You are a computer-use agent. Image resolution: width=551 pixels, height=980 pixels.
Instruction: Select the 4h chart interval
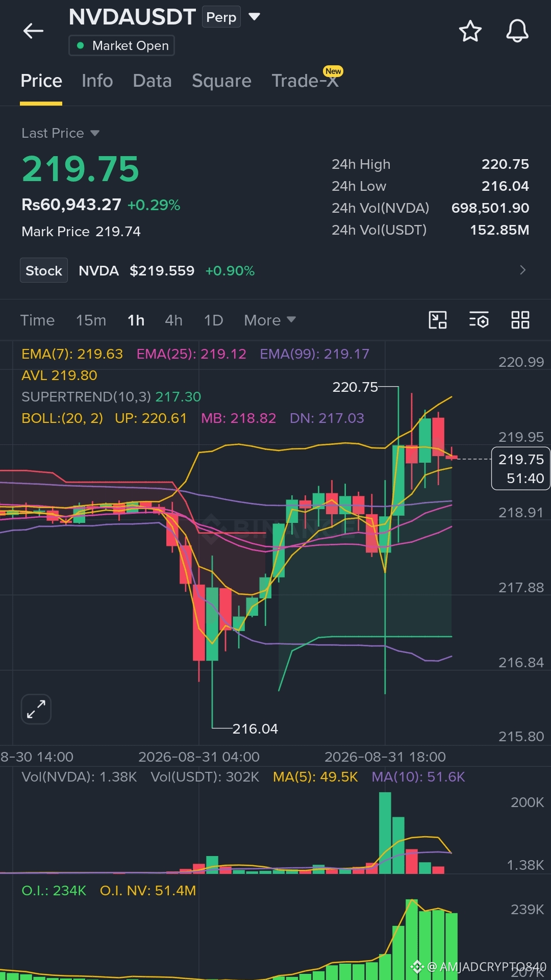pyautogui.click(x=173, y=320)
